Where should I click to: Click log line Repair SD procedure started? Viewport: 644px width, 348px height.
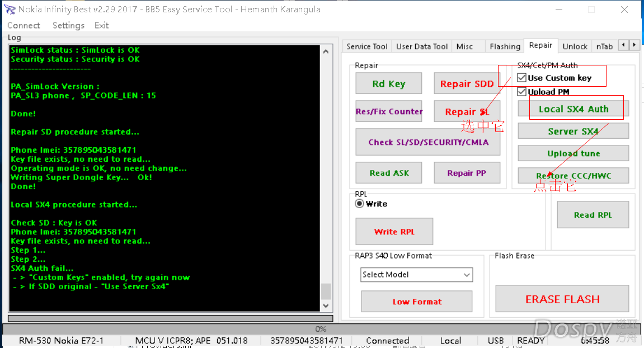point(75,132)
